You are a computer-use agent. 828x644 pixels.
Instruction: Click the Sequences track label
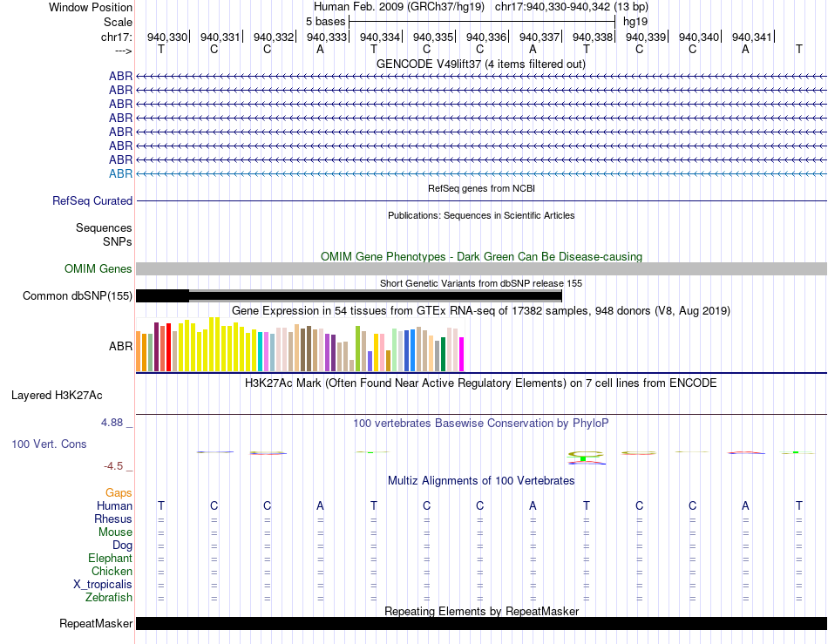click(x=104, y=228)
